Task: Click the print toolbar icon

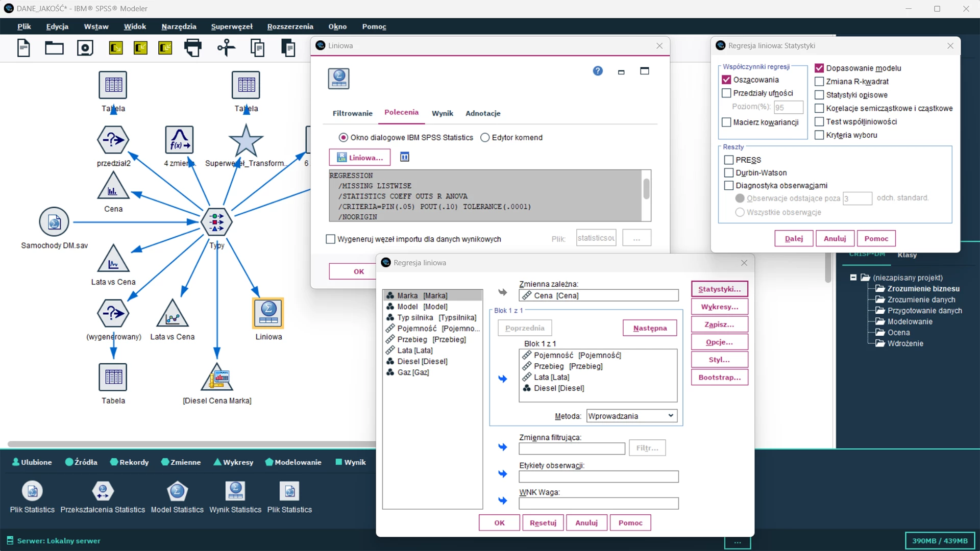Action: 192,48
